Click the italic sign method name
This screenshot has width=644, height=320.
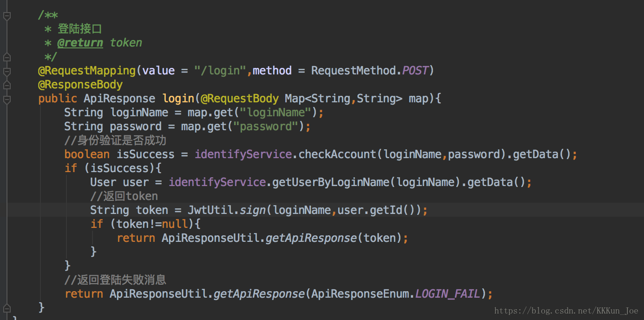(x=252, y=210)
